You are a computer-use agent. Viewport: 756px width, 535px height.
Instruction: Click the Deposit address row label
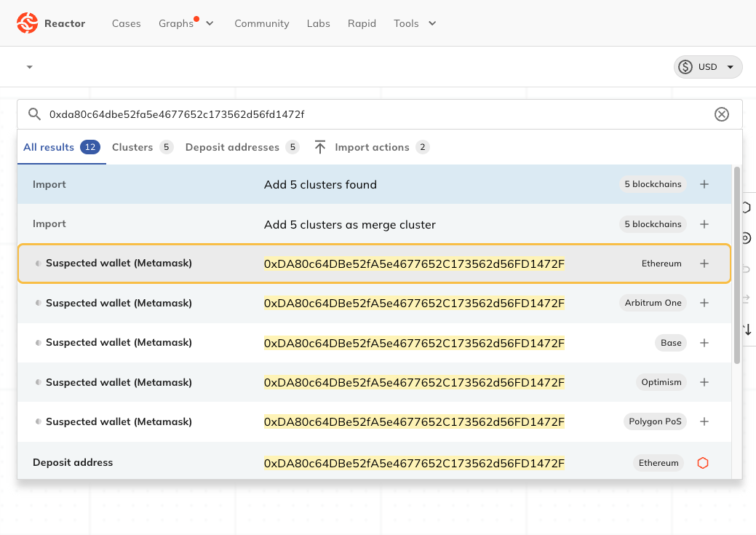(73, 462)
